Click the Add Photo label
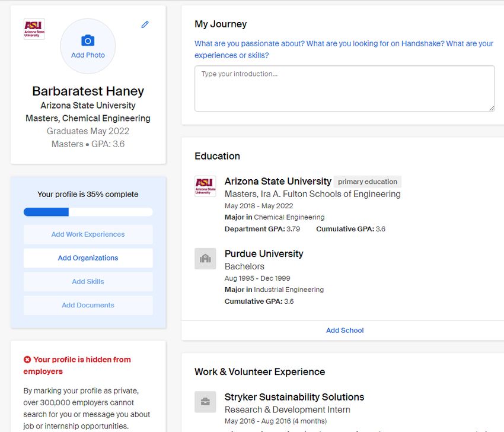 click(88, 55)
